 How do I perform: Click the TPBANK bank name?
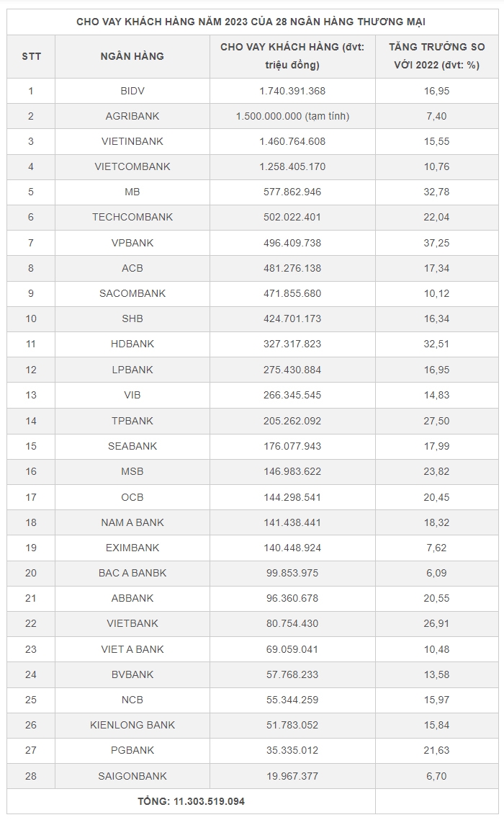coord(132,420)
